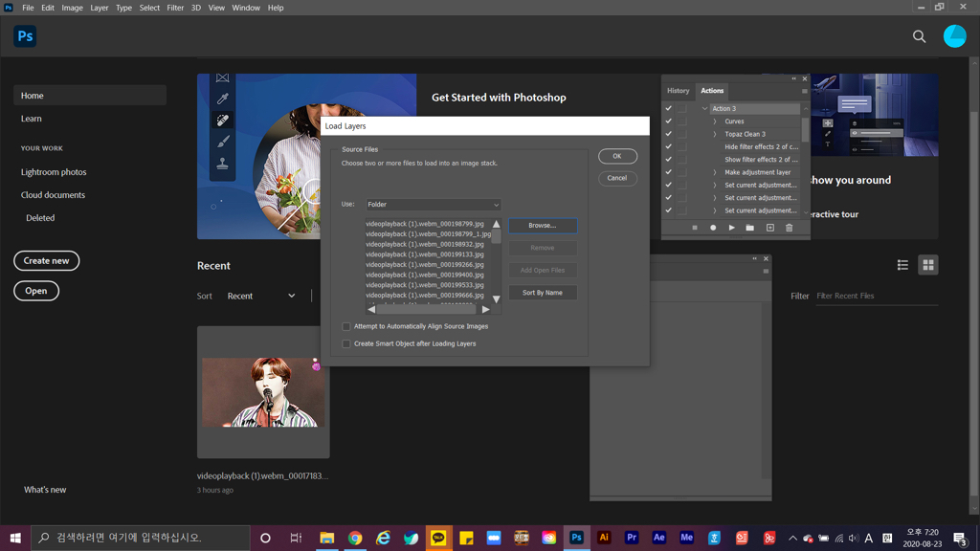Select videoplayback (1).webm_000198932.jpg in file list
The width and height of the screenshot is (980, 551).
(425, 244)
